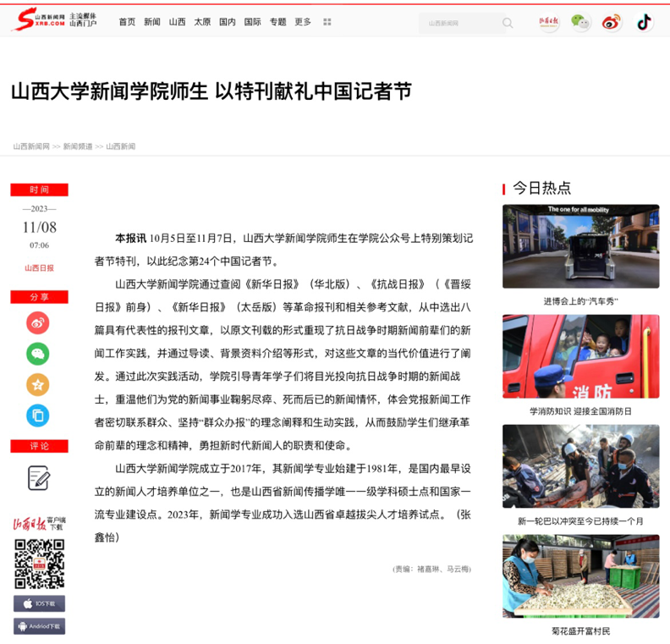This screenshot has height=644, width=670.
Task: Open the 更多 navigation menu
Action: click(x=303, y=22)
